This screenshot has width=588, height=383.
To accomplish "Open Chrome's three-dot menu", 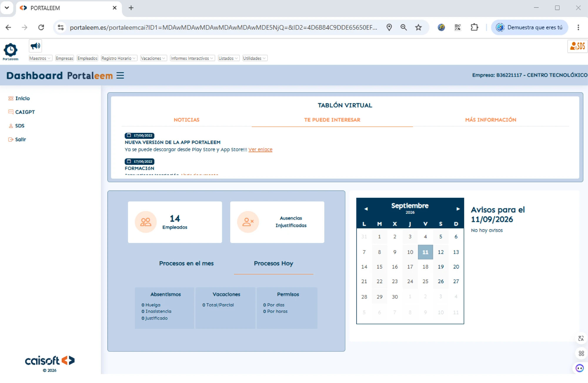I will (x=578, y=27).
